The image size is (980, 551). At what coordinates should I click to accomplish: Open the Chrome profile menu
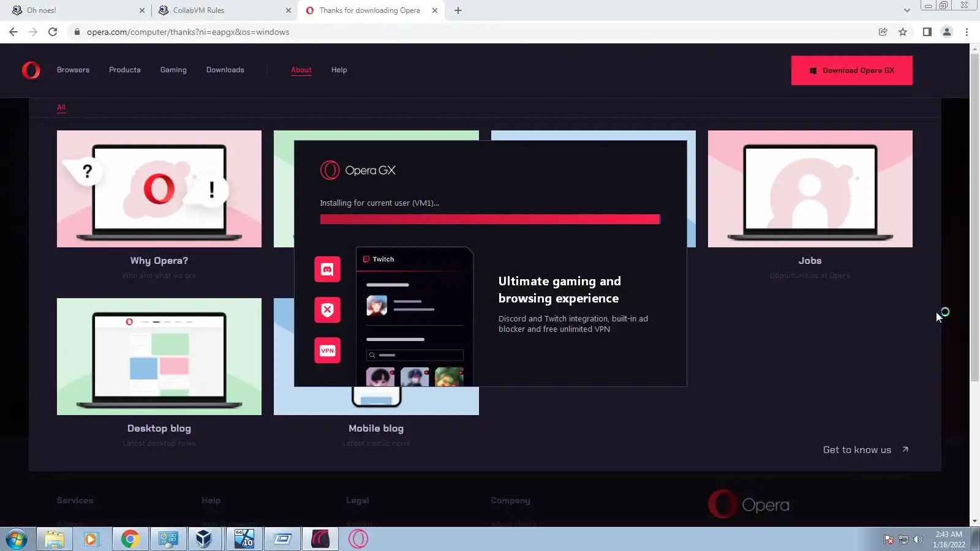coord(947,32)
